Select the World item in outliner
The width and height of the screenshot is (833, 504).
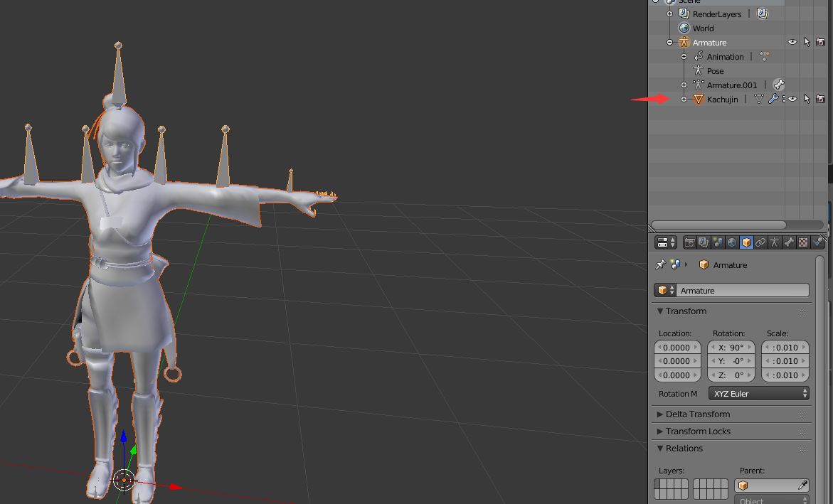703,28
